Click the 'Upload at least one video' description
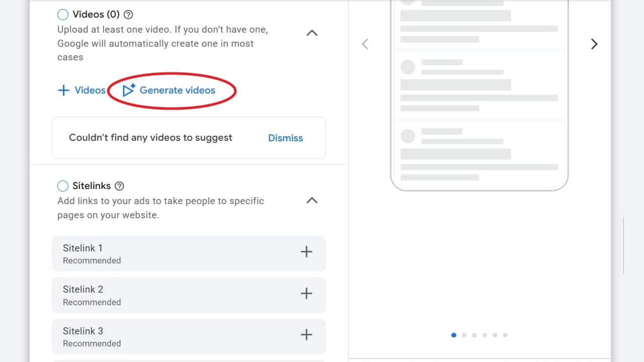This screenshot has height=362, width=644. [163, 43]
